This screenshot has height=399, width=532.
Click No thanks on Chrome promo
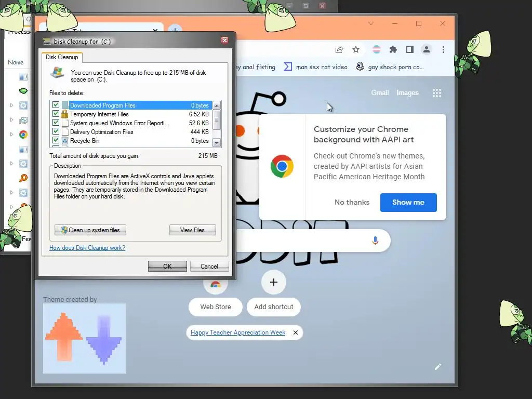(x=352, y=202)
